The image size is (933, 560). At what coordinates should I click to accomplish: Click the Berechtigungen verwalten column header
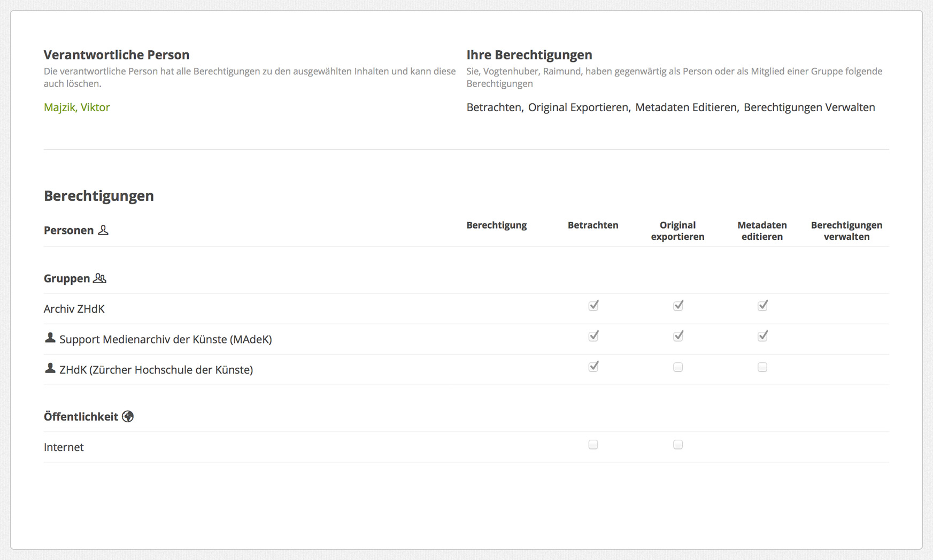(846, 231)
